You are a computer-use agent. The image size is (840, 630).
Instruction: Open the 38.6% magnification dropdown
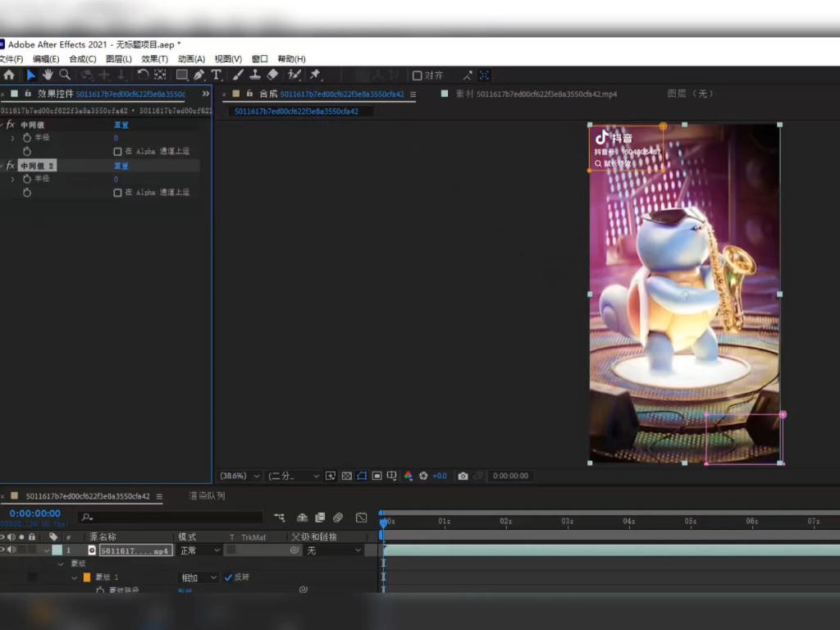pos(240,476)
